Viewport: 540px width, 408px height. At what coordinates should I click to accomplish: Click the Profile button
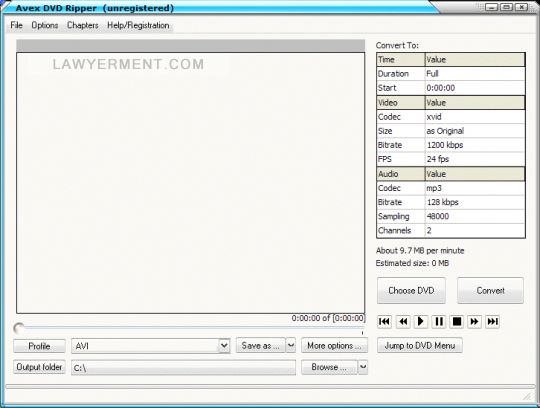39,346
